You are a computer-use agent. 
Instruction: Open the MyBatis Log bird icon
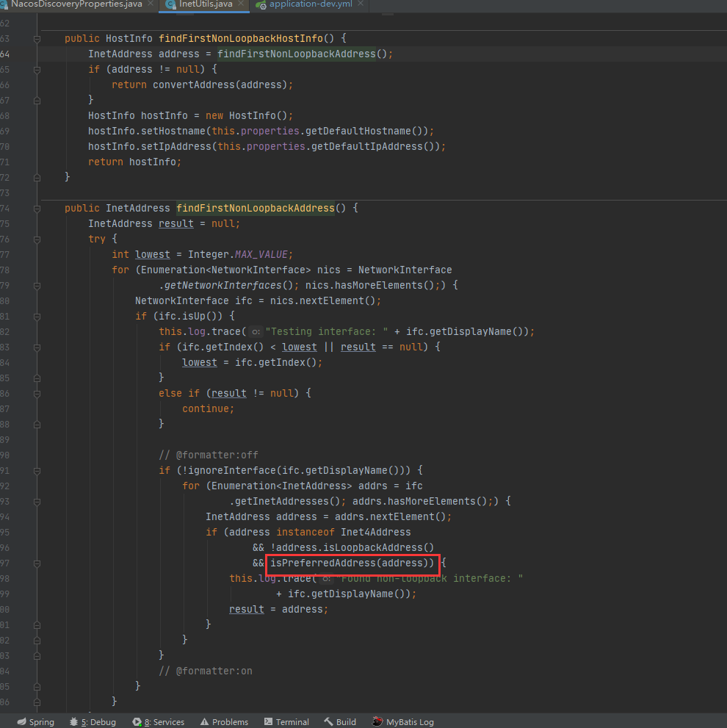[x=376, y=721]
